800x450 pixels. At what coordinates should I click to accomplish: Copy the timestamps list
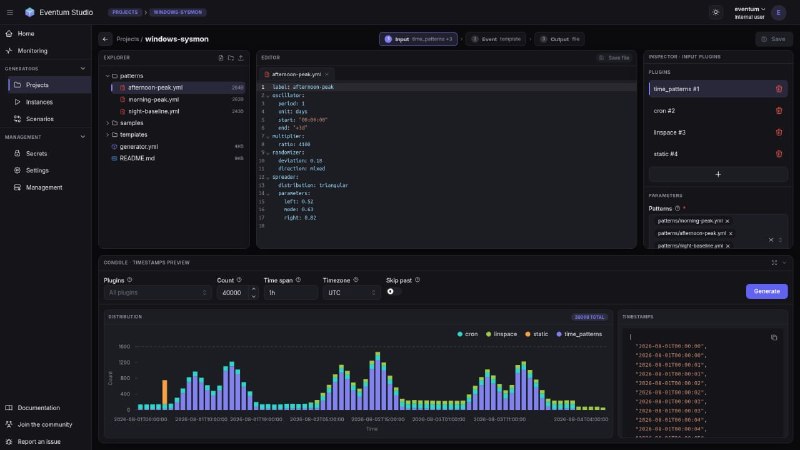pyautogui.click(x=774, y=338)
